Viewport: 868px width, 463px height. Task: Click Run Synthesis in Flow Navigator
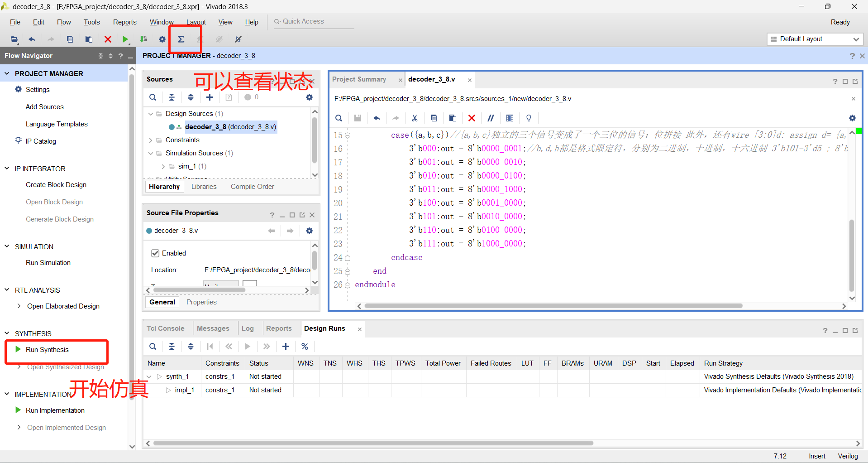click(x=47, y=350)
